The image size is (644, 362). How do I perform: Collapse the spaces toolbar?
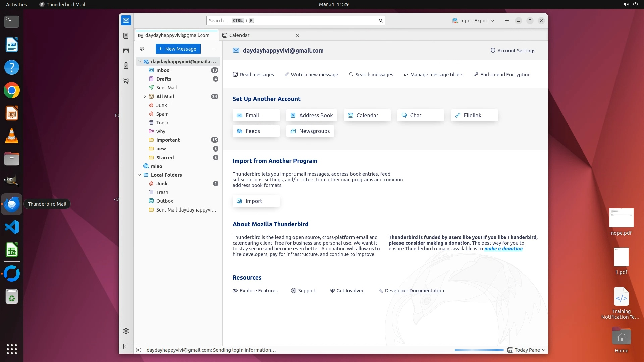[126, 346]
